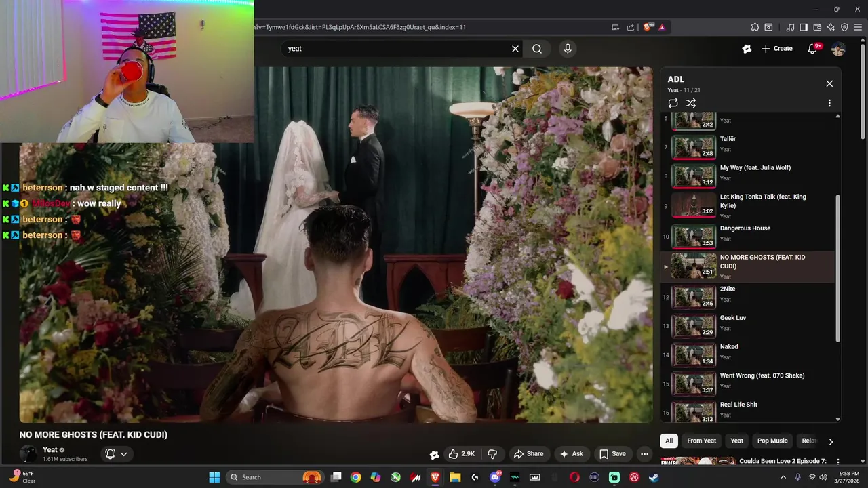Click the Create button

pos(776,49)
